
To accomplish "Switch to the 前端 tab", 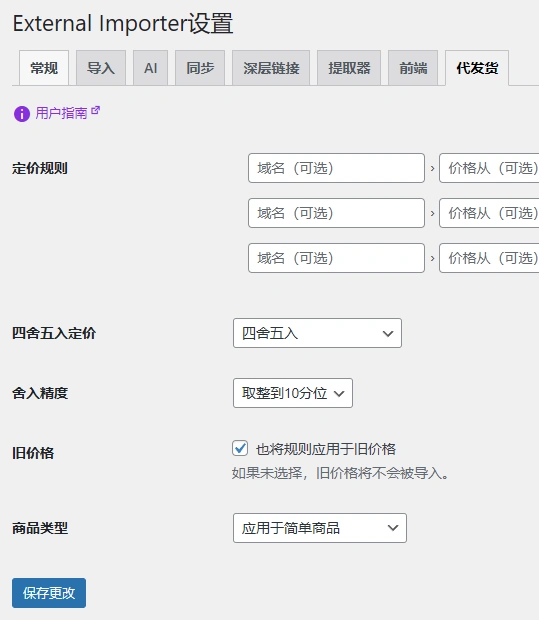I will pos(413,68).
